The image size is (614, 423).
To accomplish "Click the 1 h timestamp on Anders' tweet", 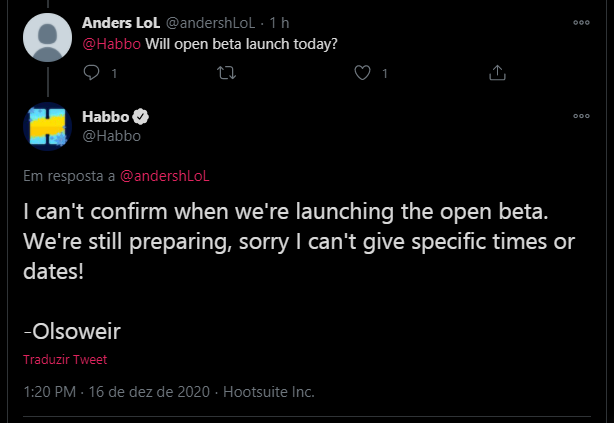I will [x=279, y=23].
